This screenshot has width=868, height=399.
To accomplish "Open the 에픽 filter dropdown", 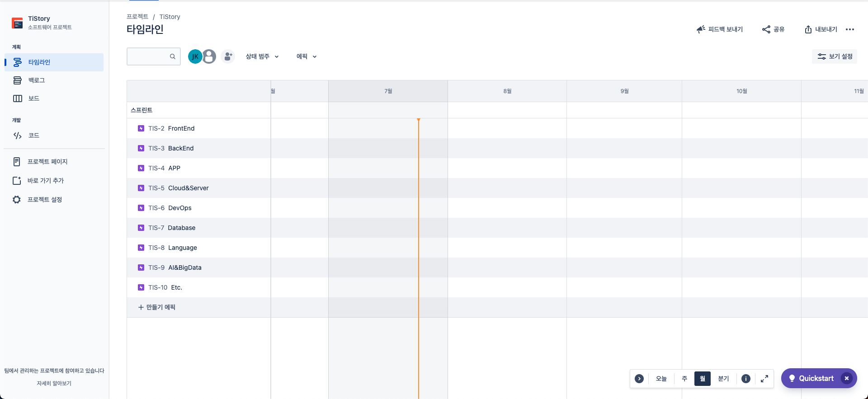I will pos(307,56).
